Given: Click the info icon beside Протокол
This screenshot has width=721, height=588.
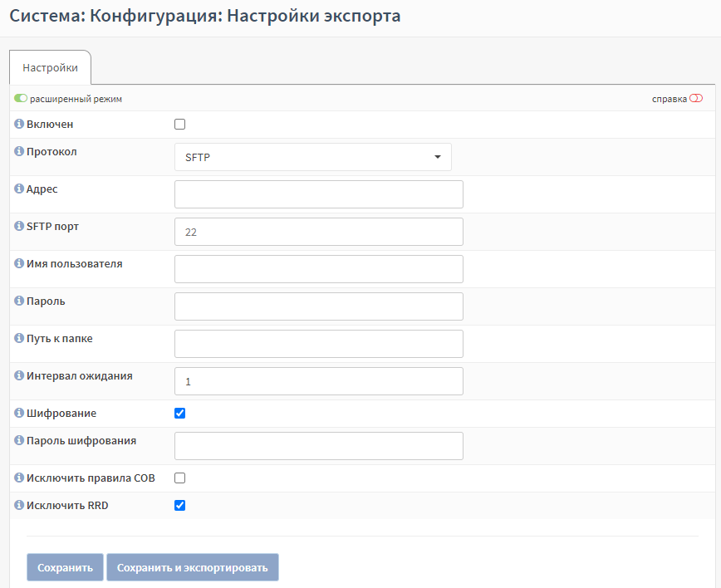Looking at the screenshot, I should click(19, 151).
